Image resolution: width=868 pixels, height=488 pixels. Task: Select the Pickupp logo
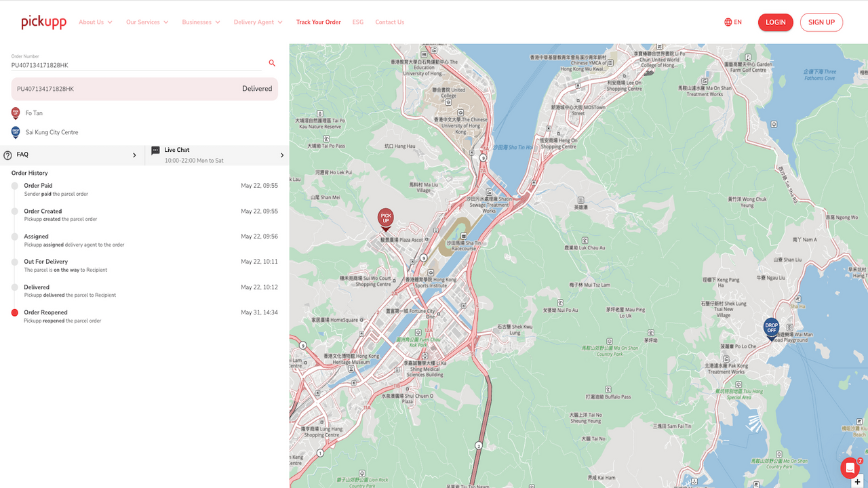43,21
